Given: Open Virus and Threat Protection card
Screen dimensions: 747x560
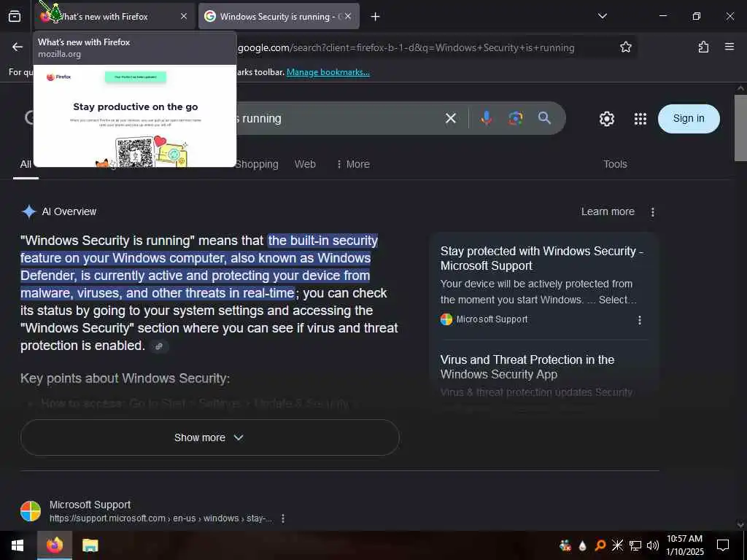Looking at the screenshot, I should tap(527, 367).
